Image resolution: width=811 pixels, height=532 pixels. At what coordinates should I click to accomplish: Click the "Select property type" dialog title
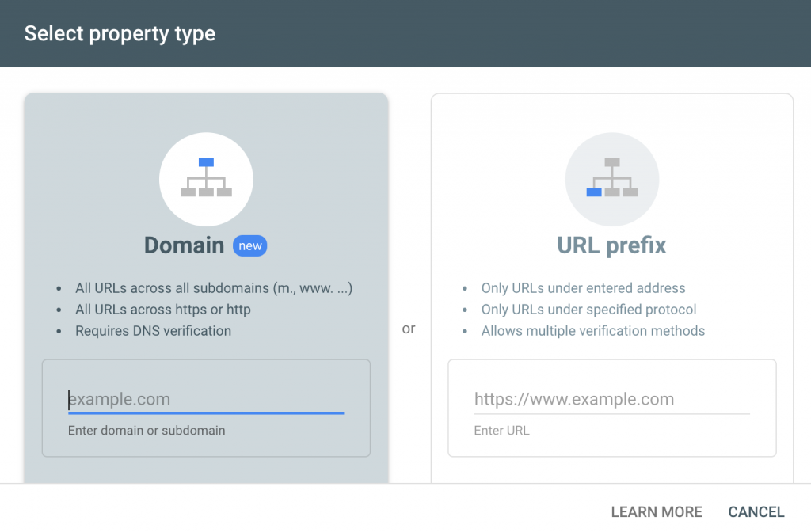[x=120, y=34]
